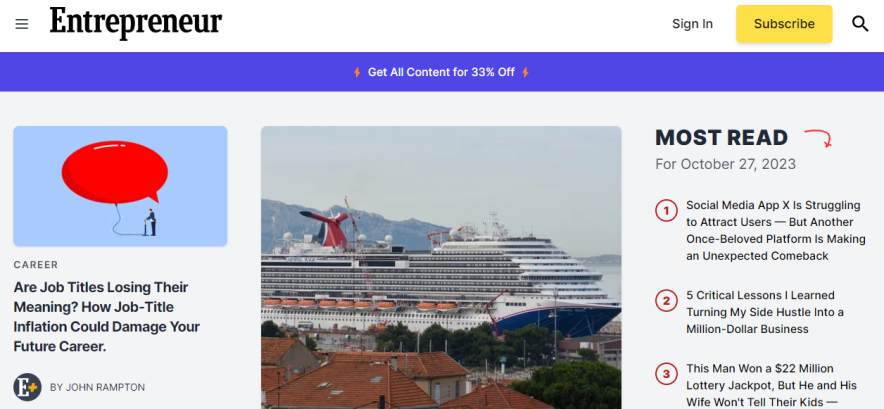Viewport: 884px width, 409px height.
Task: Select the number 1 ranking circle
Action: [x=666, y=211]
